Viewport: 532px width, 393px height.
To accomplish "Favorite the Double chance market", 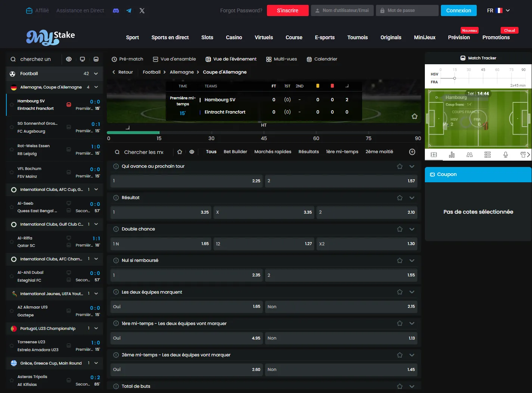I will (400, 229).
